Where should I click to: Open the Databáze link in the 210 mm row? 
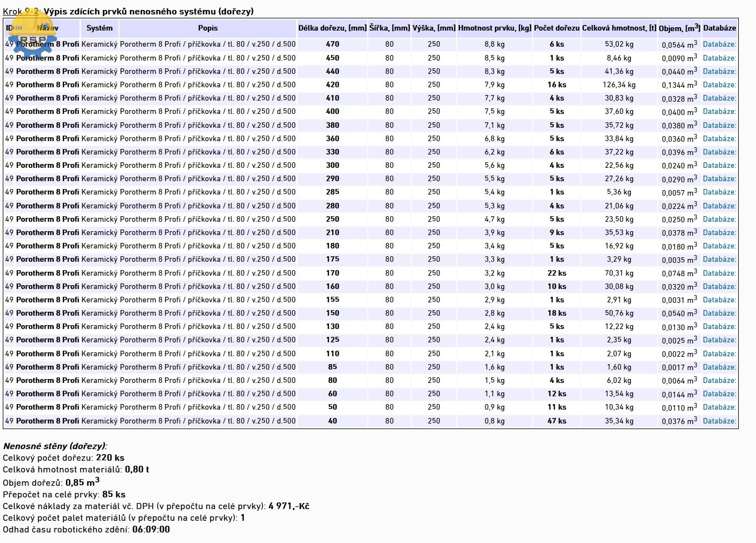[x=719, y=232]
